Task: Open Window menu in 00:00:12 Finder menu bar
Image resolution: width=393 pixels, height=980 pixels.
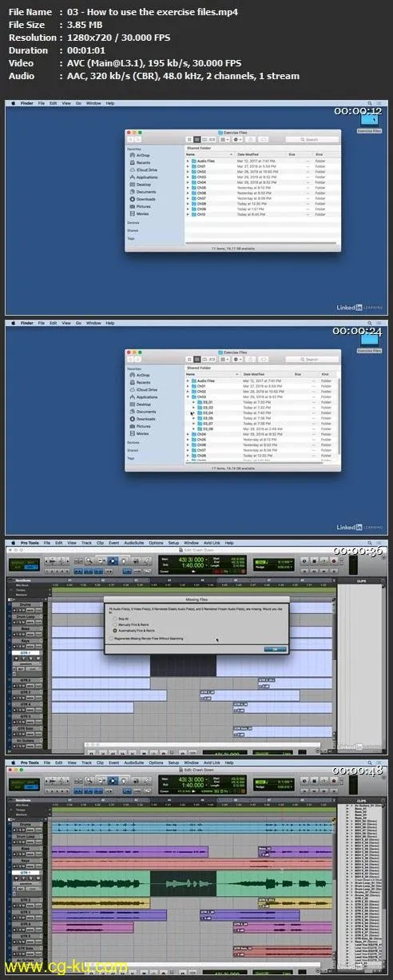Action: tap(94, 103)
